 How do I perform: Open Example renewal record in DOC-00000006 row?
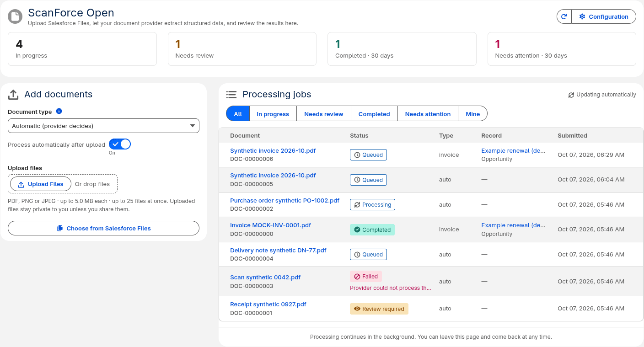[x=513, y=150]
